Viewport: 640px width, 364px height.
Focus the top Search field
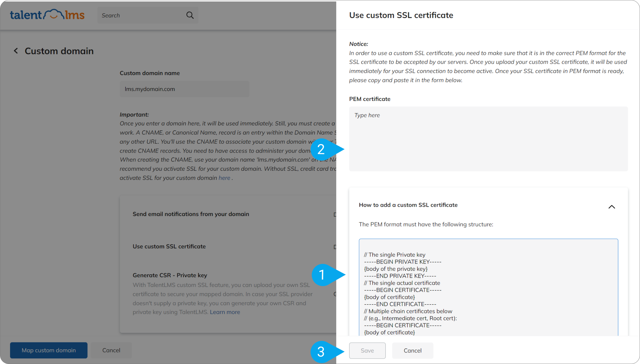pyautogui.click(x=141, y=16)
